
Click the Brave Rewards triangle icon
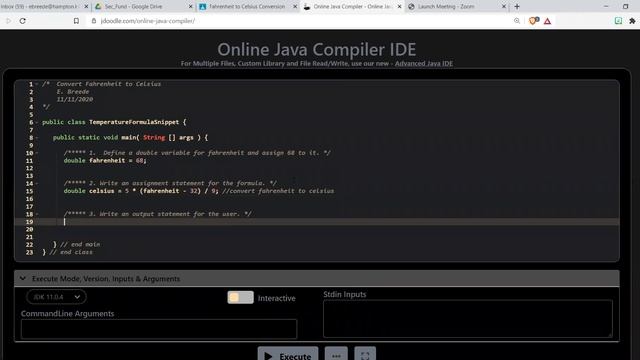click(547, 21)
